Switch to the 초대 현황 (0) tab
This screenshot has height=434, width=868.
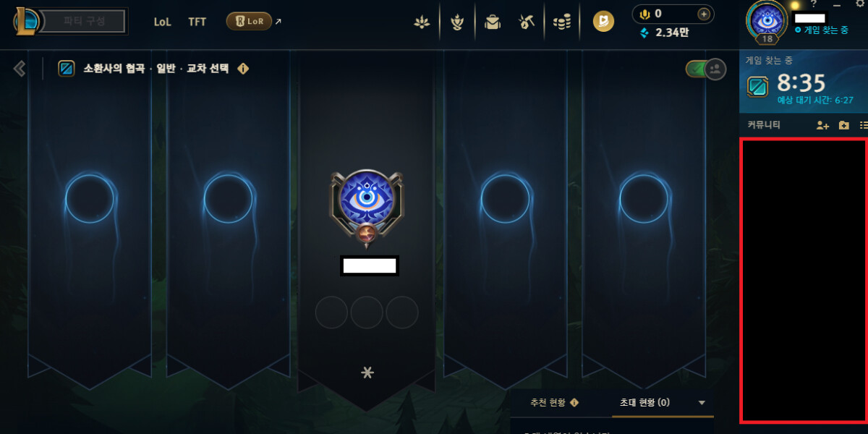(644, 403)
